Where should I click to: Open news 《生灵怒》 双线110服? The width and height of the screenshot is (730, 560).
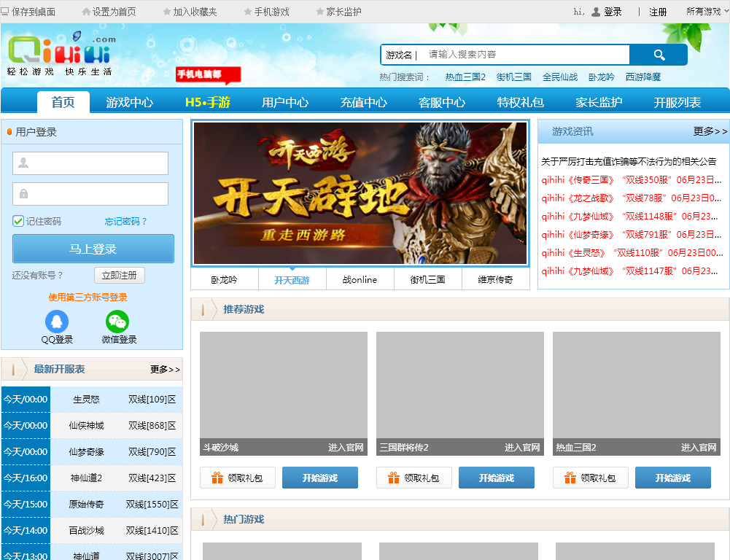[632, 253]
